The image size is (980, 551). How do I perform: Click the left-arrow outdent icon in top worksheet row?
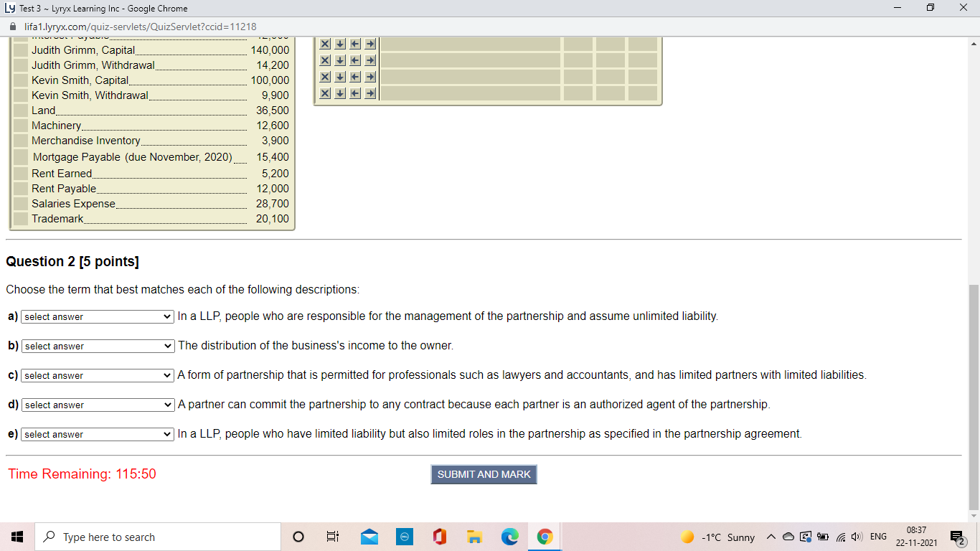pos(355,44)
